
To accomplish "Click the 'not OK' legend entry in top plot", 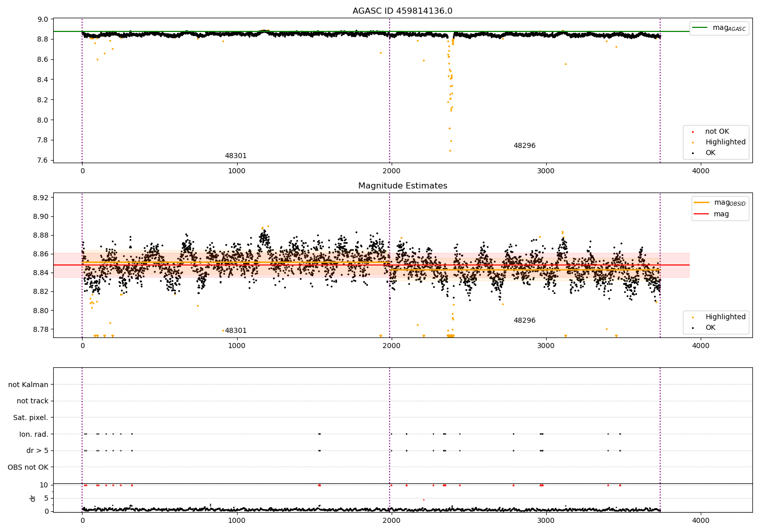I will (711, 132).
